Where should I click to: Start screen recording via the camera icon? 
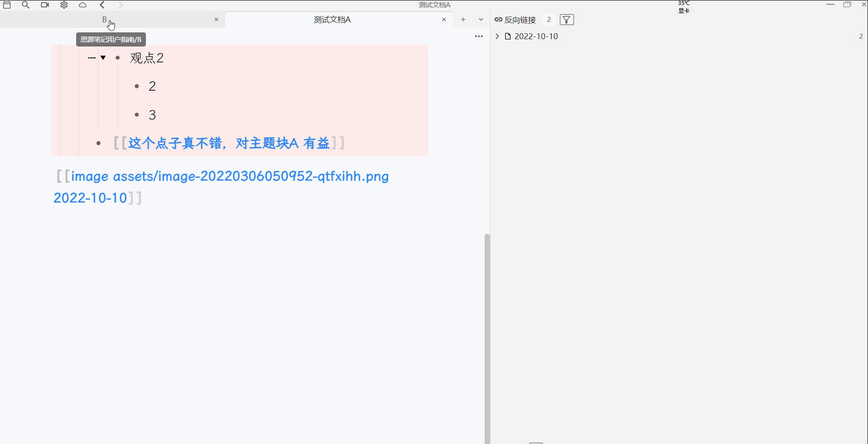coord(44,5)
